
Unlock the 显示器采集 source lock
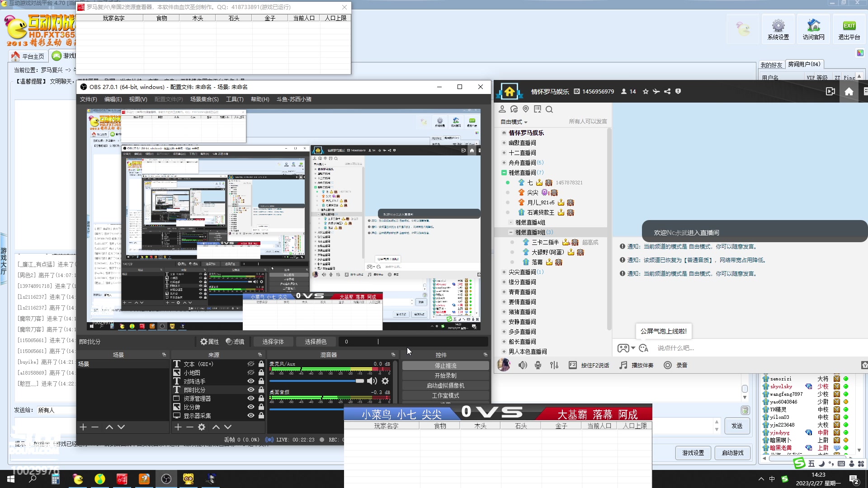pyautogui.click(x=261, y=415)
